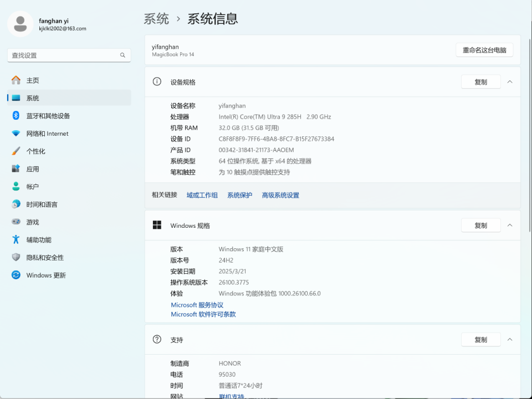Image resolution: width=532 pixels, height=399 pixels.
Task: Click the Time and language clock icon
Action: coord(16,204)
